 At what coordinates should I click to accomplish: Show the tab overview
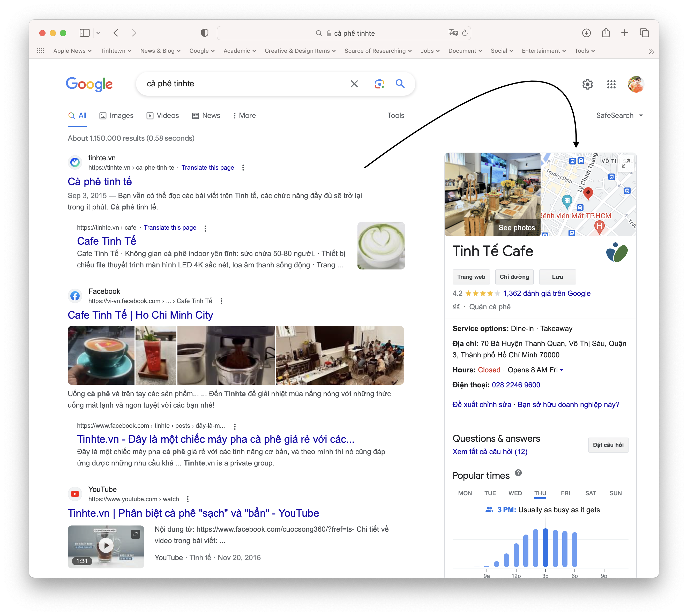(644, 33)
